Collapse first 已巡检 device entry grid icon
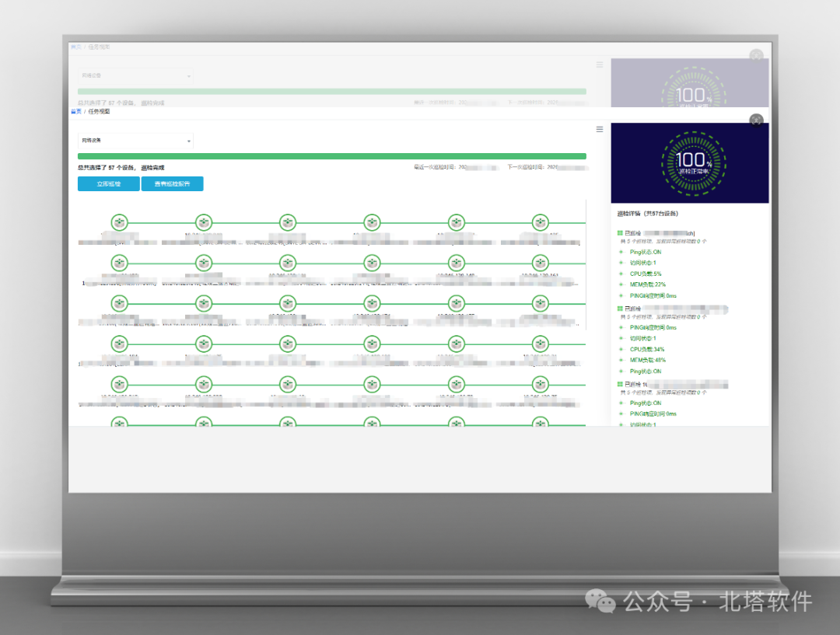Screen dimensions: 840x635 620,233
